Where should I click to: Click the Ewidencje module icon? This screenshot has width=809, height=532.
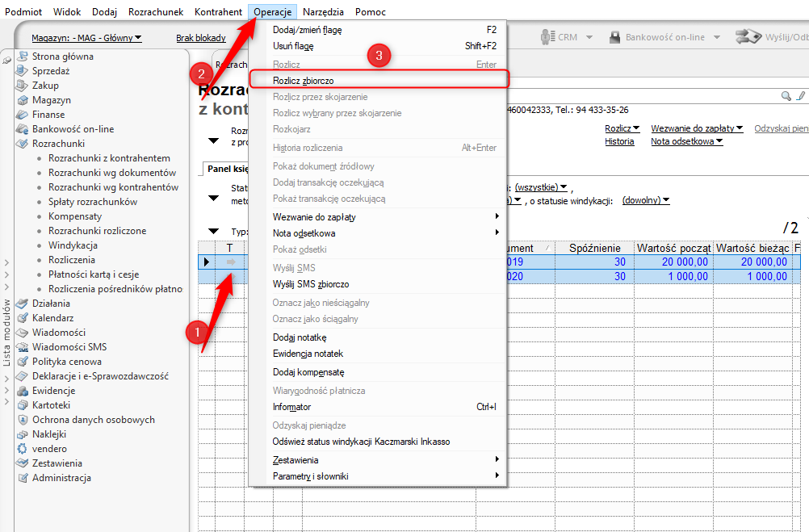click(22, 391)
